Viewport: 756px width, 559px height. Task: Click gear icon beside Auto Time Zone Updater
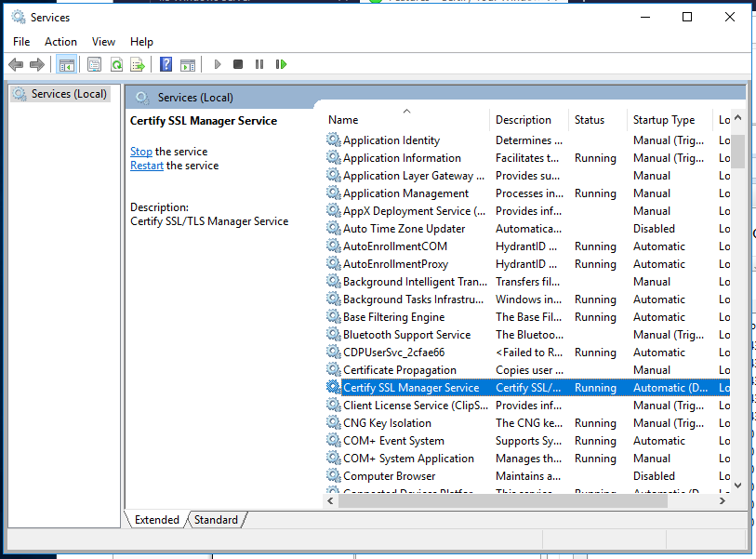click(333, 228)
